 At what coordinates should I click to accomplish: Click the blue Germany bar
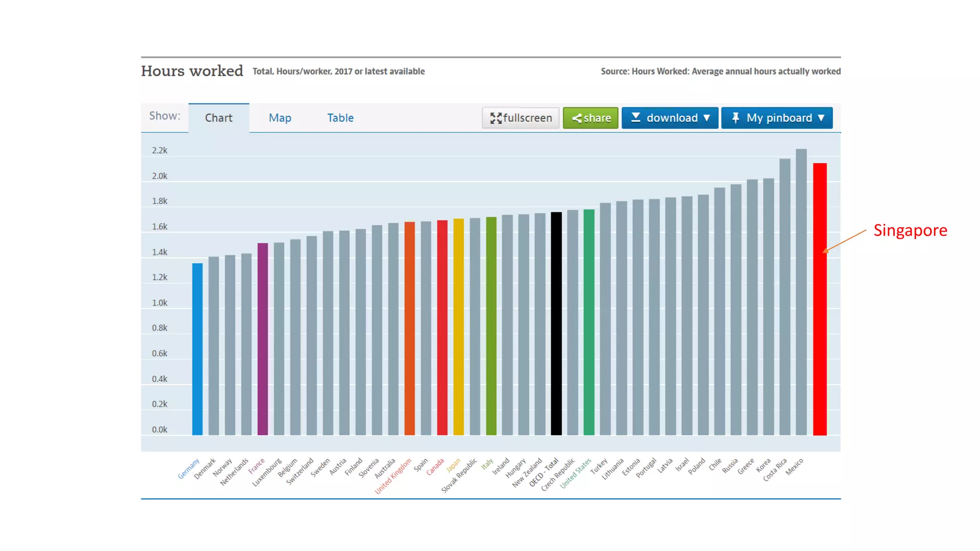[197, 349]
